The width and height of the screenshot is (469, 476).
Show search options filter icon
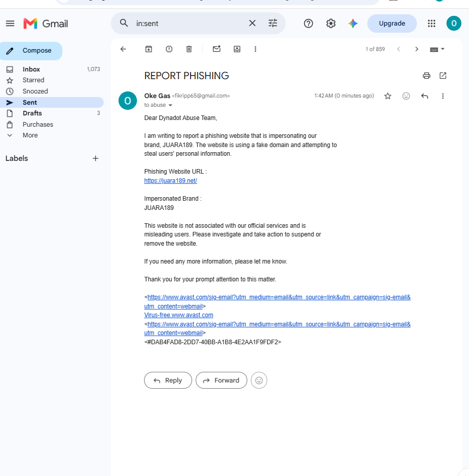pyautogui.click(x=272, y=23)
